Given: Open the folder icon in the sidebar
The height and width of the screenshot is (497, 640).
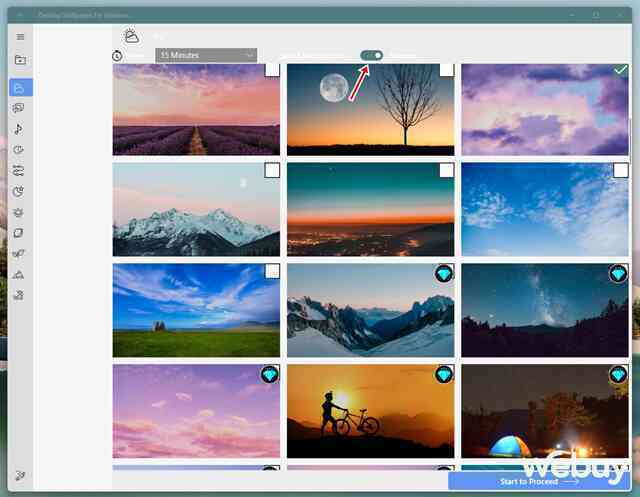Looking at the screenshot, I should click(x=20, y=60).
